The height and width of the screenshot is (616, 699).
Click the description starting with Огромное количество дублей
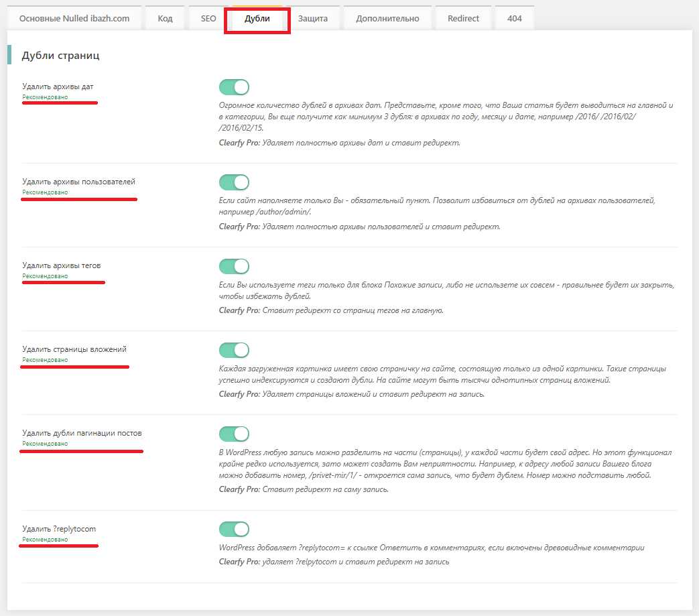(x=446, y=117)
